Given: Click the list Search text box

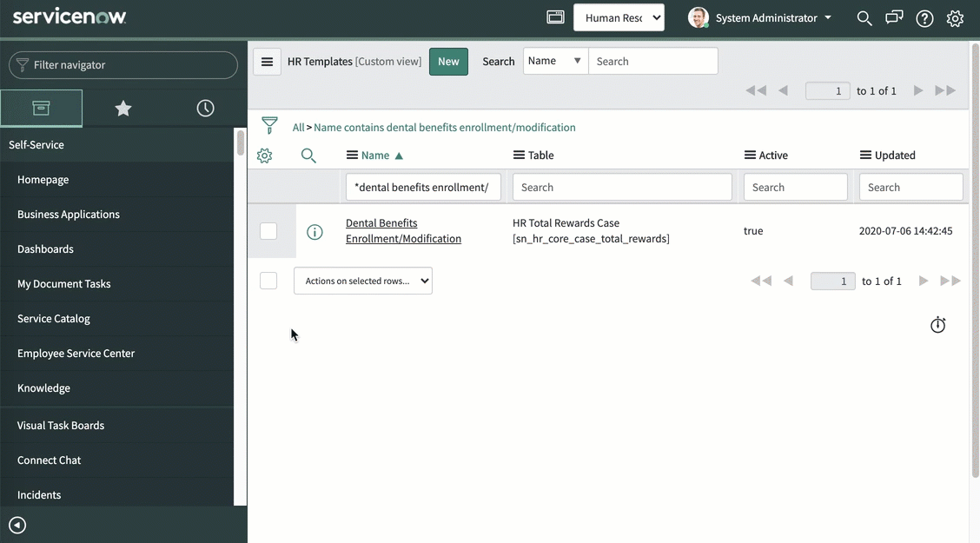Looking at the screenshot, I should pyautogui.click(x=652, y=61).
